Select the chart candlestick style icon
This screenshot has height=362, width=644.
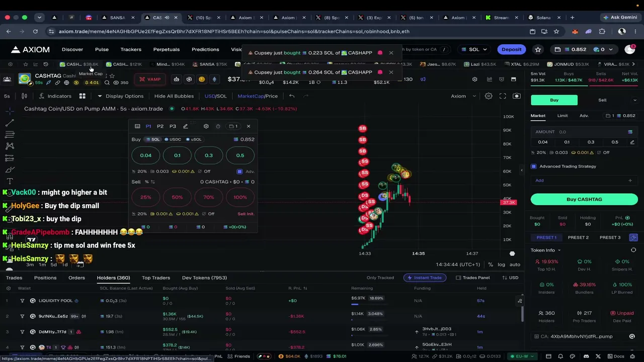coord(24,96)
